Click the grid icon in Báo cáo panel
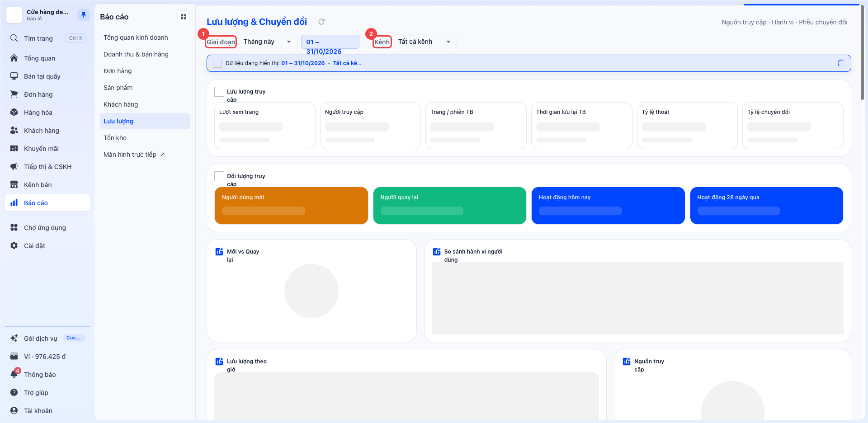Screen dimensions: 868x423 tap(184, 17)
